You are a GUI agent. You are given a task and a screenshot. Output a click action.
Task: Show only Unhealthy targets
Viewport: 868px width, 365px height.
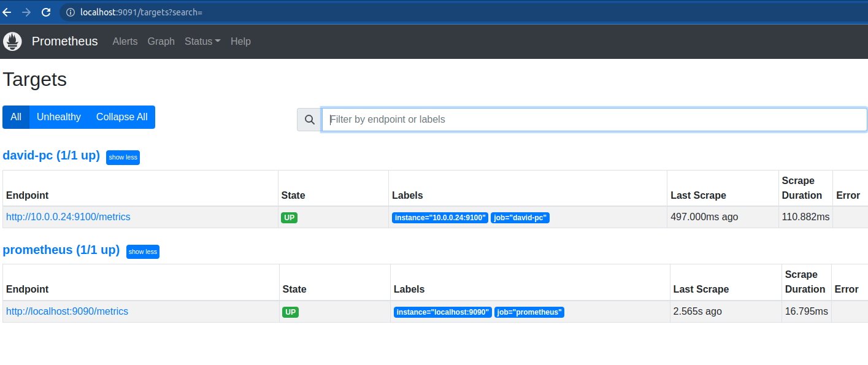(x=59, y=117)
